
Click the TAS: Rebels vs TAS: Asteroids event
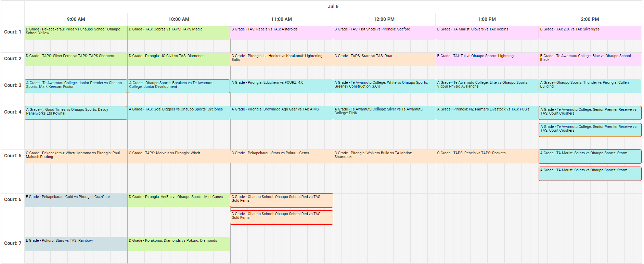click(281, 32)
